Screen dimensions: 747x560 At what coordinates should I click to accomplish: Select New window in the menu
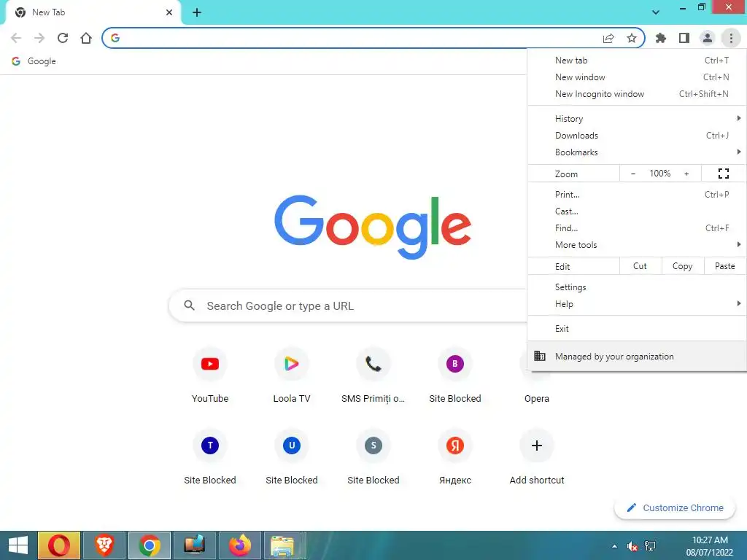637,77
